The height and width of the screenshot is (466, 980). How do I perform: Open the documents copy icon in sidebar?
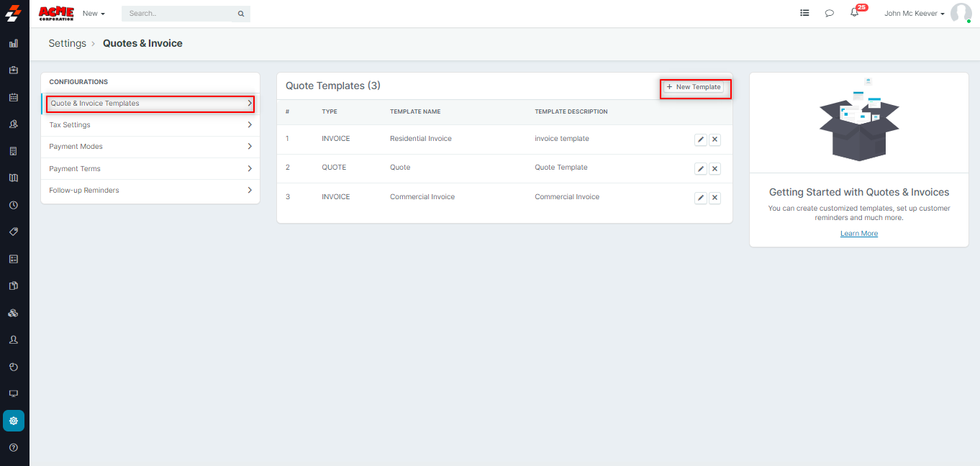pyautogui.click(x=13, y=285)
